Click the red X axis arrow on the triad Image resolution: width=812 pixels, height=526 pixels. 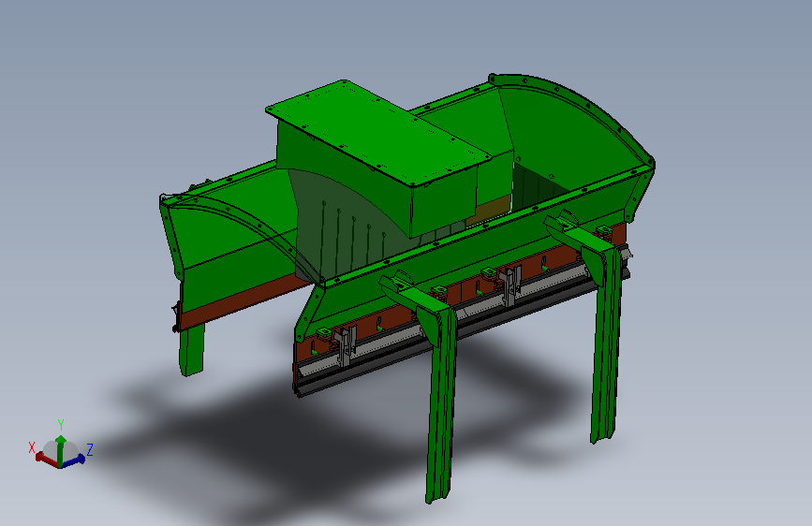(x=46, y=460)
